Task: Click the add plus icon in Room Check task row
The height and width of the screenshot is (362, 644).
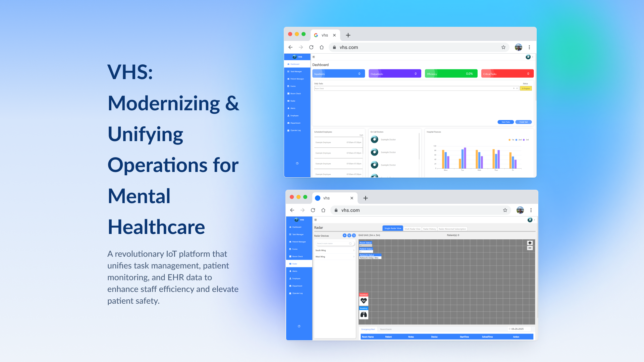Action: pos(517,88)
